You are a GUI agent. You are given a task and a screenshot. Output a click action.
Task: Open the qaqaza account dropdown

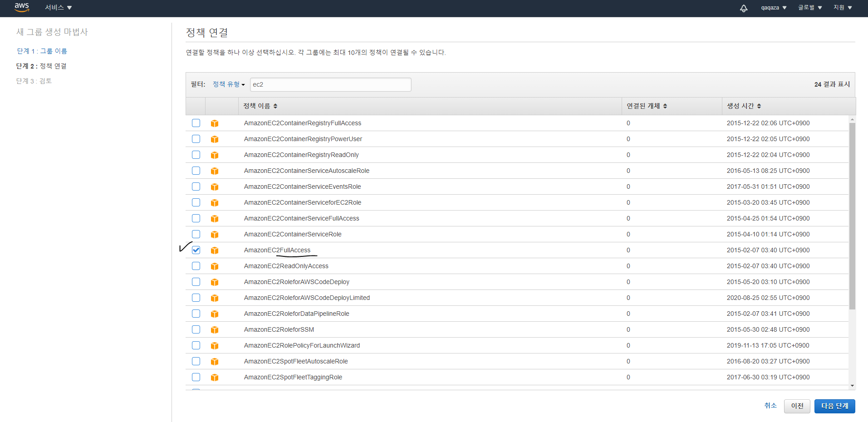(x=774, y=8)
